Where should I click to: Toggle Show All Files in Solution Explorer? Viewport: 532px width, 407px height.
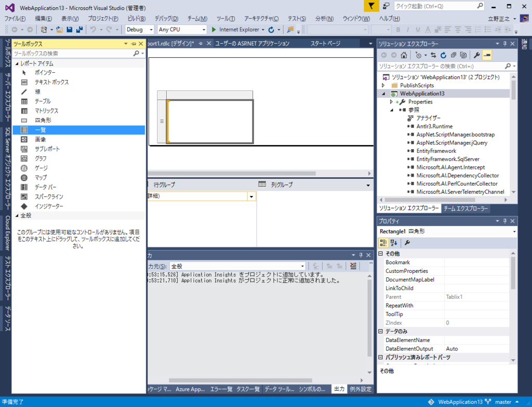pos(463,55)
